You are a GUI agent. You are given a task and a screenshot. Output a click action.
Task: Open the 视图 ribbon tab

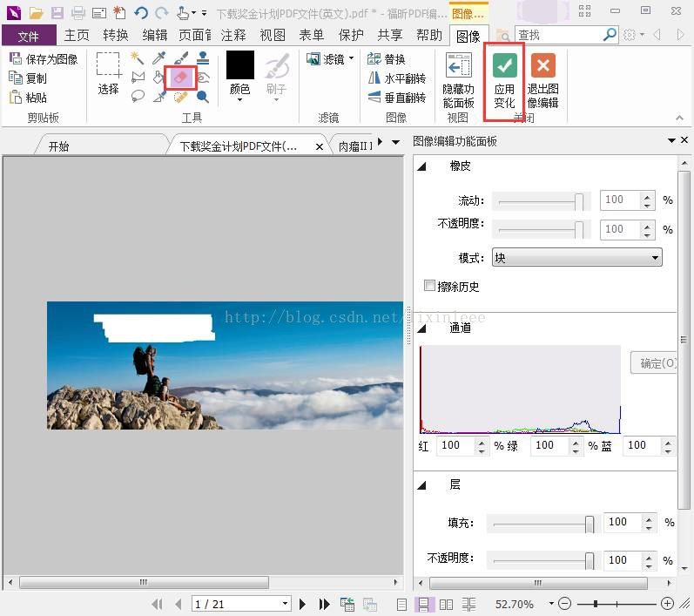click(273, 35)
